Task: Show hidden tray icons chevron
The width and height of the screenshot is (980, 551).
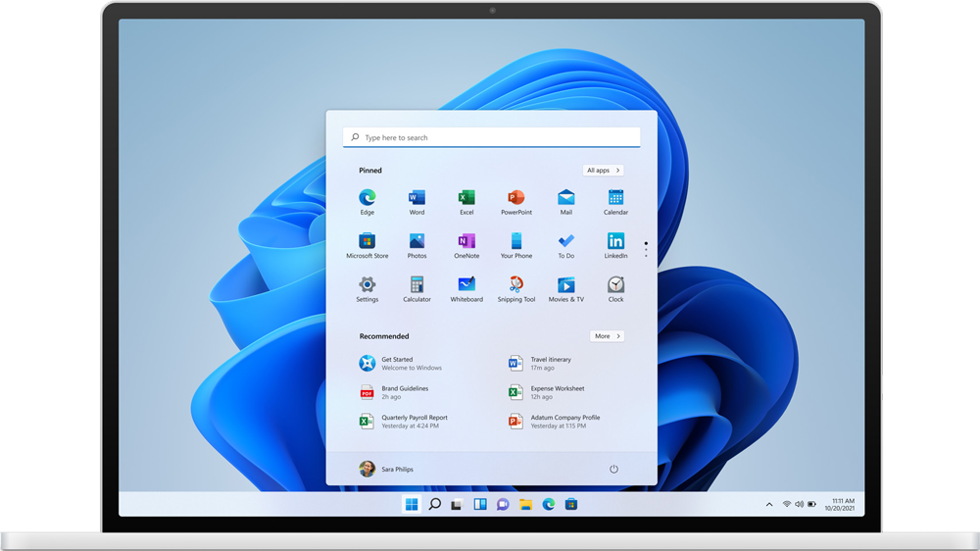Action: (768, 505)
